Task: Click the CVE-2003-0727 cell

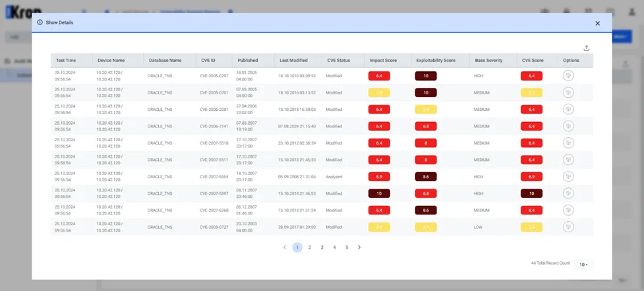Action: [x=214, y=227]
